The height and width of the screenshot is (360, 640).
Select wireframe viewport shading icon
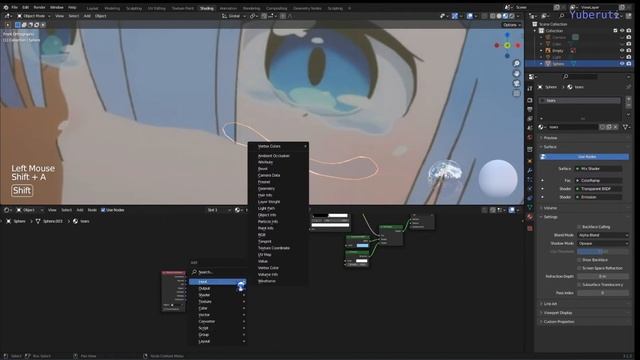493,16
